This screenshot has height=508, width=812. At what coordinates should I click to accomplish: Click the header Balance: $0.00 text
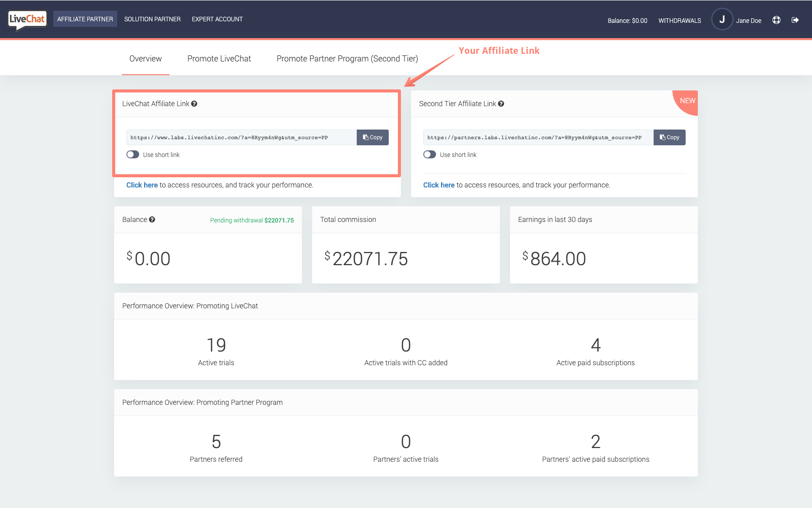click(x=627, y=21)
